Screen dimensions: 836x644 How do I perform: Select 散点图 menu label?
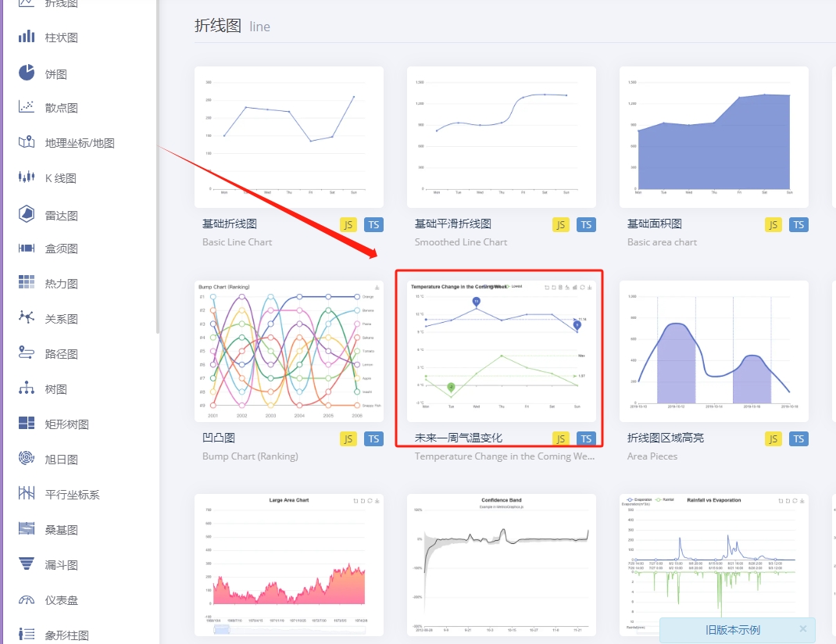pos(61,108)
